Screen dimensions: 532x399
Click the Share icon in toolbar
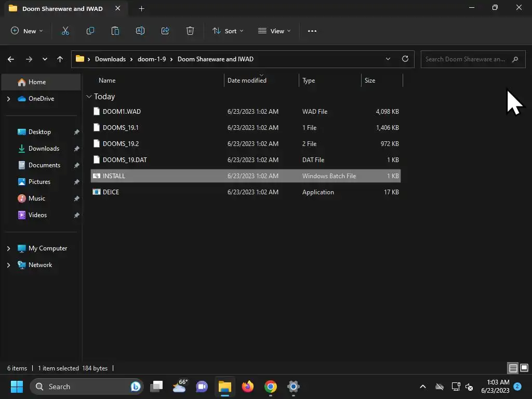tap(165, 31)
